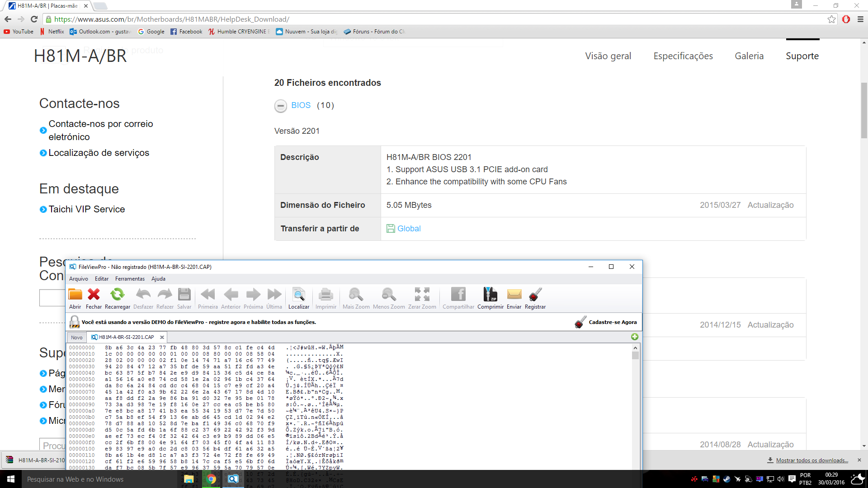Open the Taichi VIP Service link

coord(87,209)
